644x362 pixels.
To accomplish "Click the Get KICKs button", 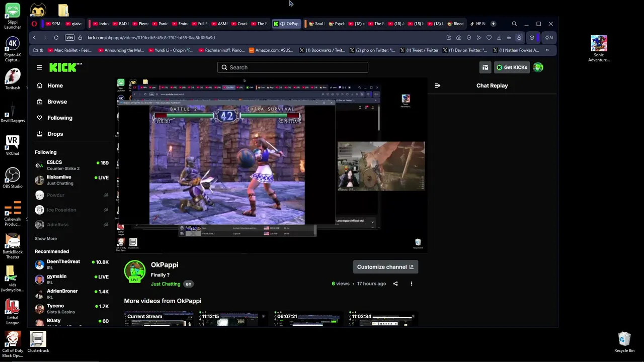I will (512, 67).
